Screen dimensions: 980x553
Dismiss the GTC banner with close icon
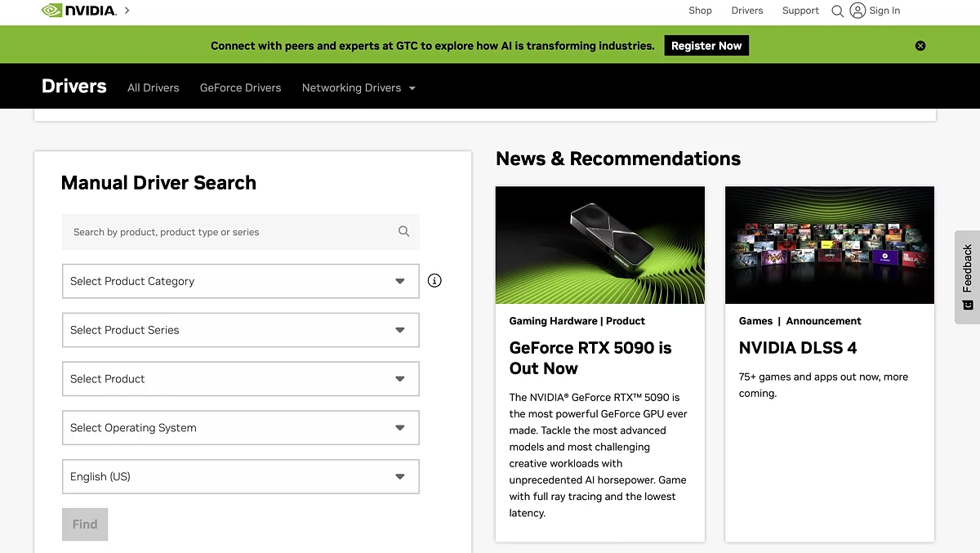pos(920,46)
